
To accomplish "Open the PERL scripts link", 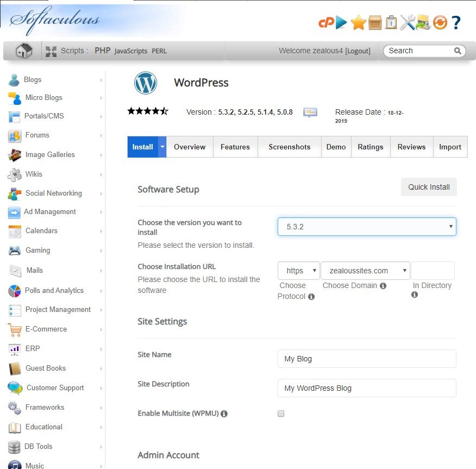I will pos(159,51).
